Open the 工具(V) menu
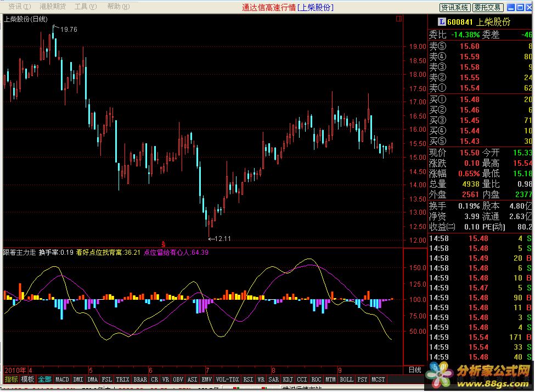535x392 pixels. (x=86, y=7)
